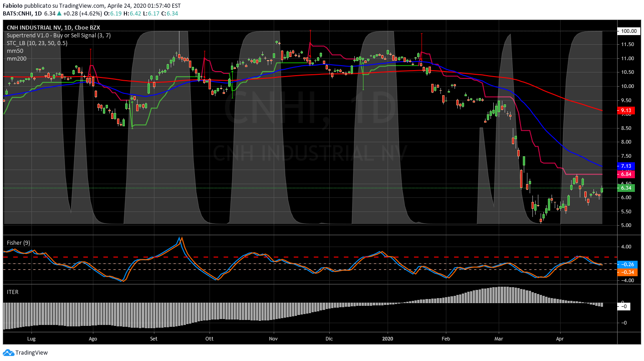Click the blue -0.26 Fisher value tag

[626, 264]
